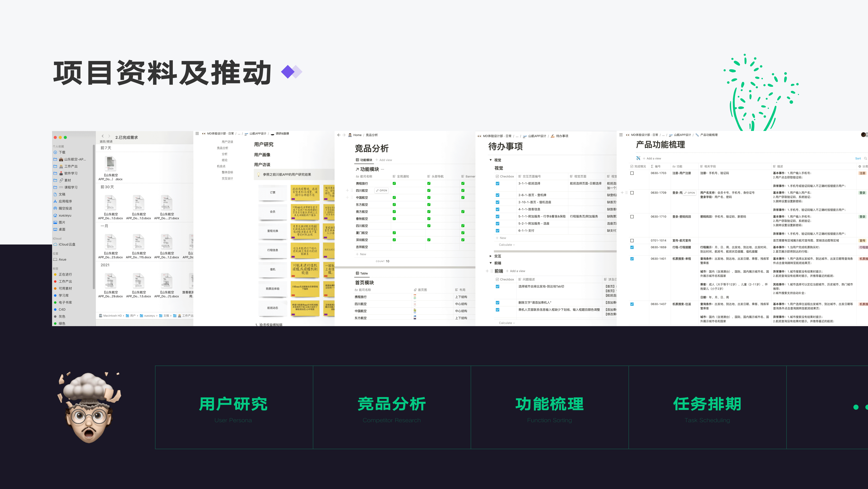The image size is (868, 489).
Task: Select the Table view tab
Action: (x=362, y=273)
